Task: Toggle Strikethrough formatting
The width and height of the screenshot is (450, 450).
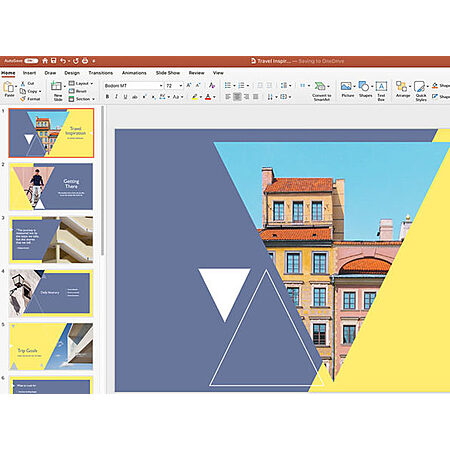Action: [x=135, y=97]
